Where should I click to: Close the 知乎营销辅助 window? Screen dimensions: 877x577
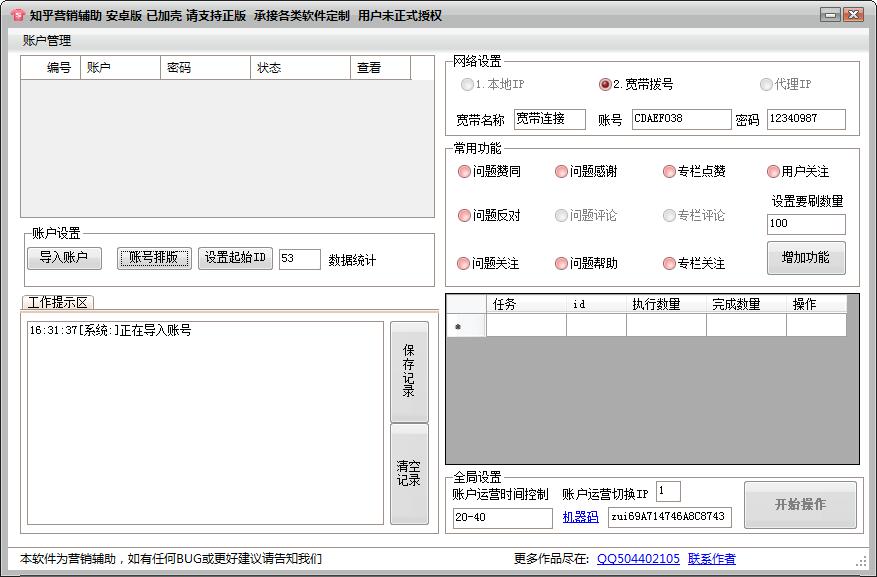(x=854, y=15)
